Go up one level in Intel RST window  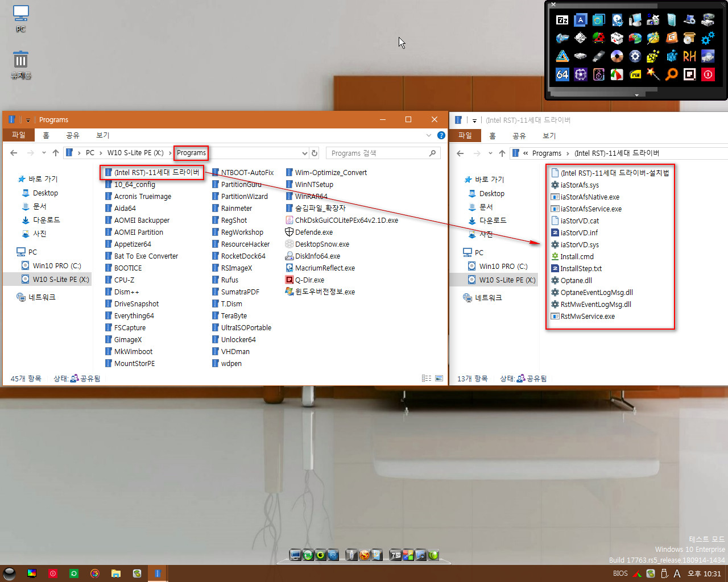coord(502,153)
